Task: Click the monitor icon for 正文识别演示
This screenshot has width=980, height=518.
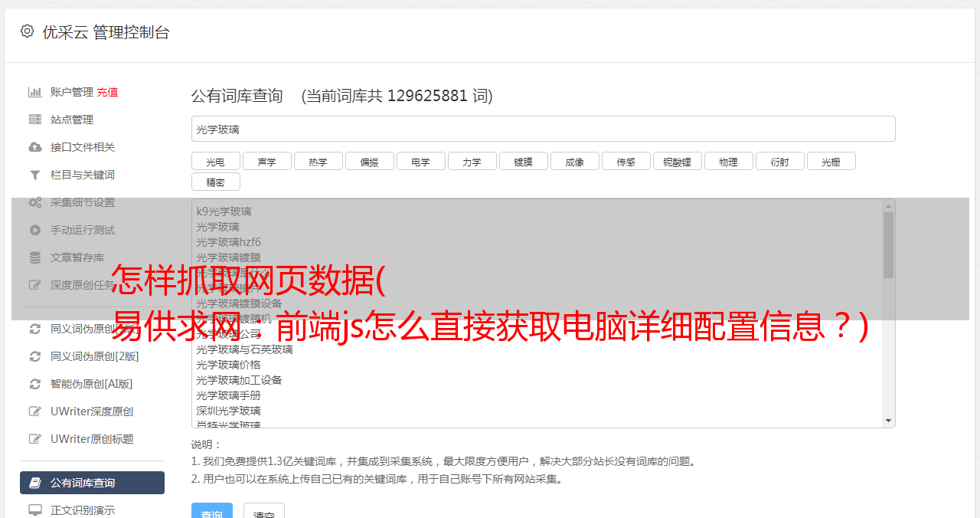Action: (34, 510)
